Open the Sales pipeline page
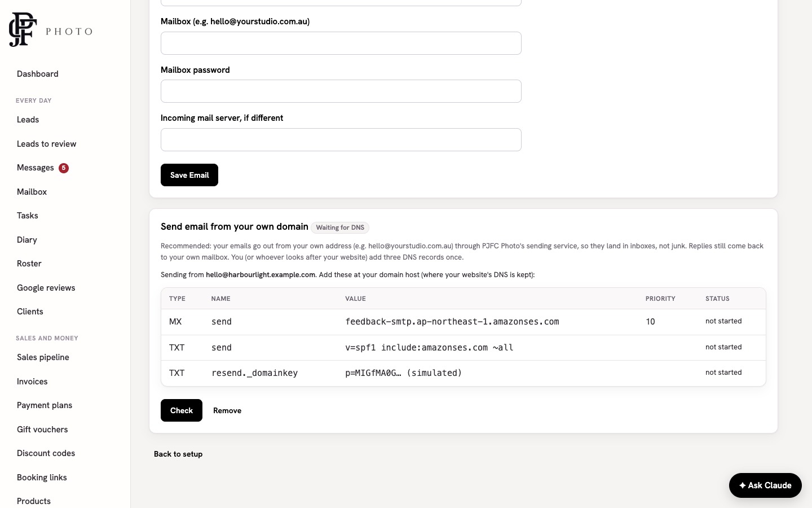The image size is (812, 508). click(43, 357)
